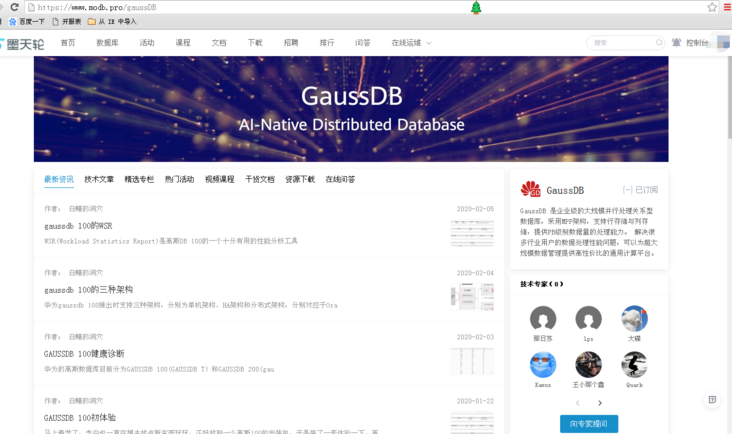This screenshot has width=732, height=434.
Task: Switch to the 精选专栏 tab
Action: coord(139,179)
